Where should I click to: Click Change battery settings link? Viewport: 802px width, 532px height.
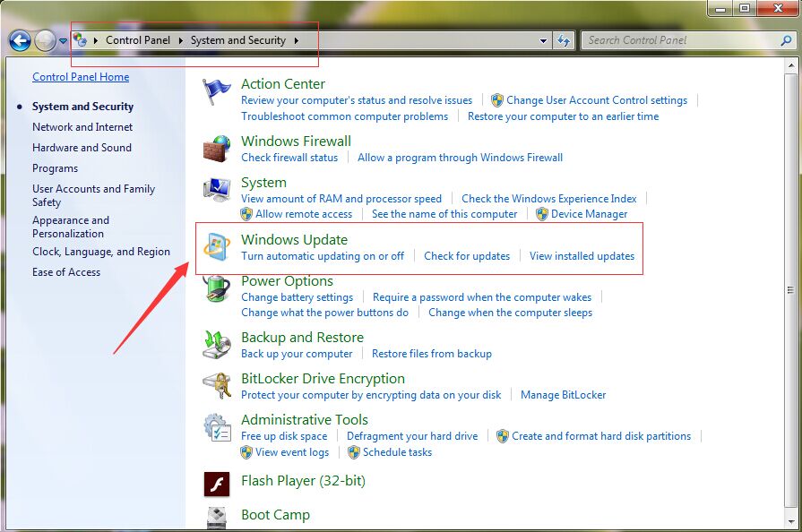pyautogui.click(x=298, y=297)
